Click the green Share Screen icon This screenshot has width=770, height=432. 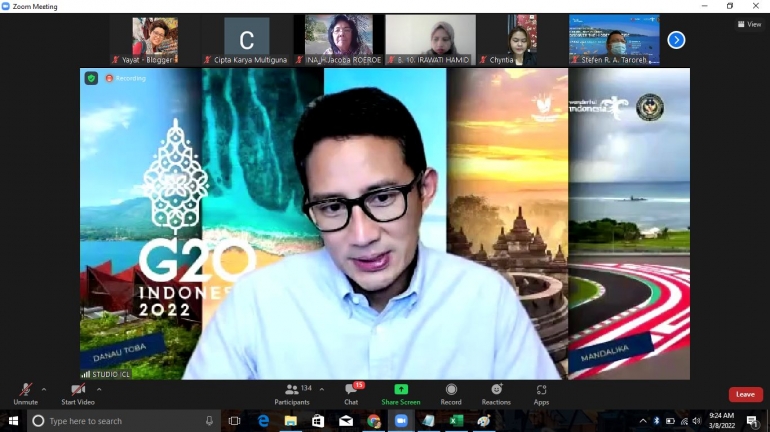click(401, 389)
